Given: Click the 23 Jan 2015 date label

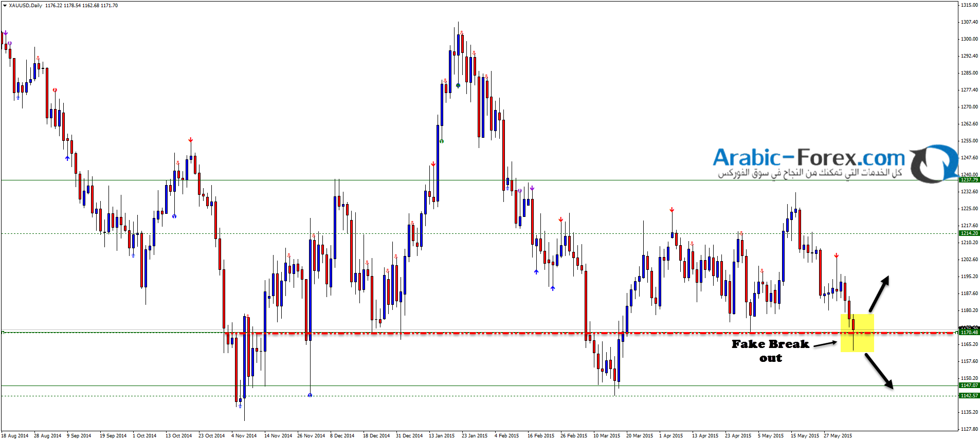Looking at the screenshot, I should click(x=475, y=436).
